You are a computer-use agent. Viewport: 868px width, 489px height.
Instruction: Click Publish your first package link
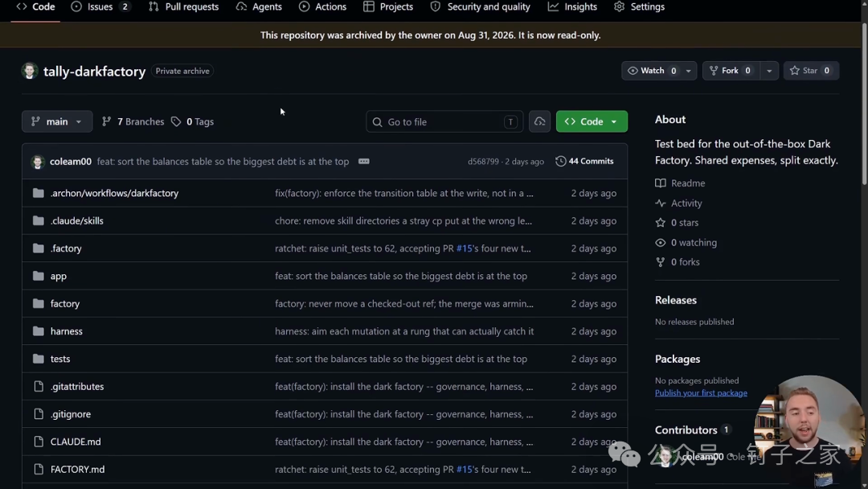[x=701, y=392]
